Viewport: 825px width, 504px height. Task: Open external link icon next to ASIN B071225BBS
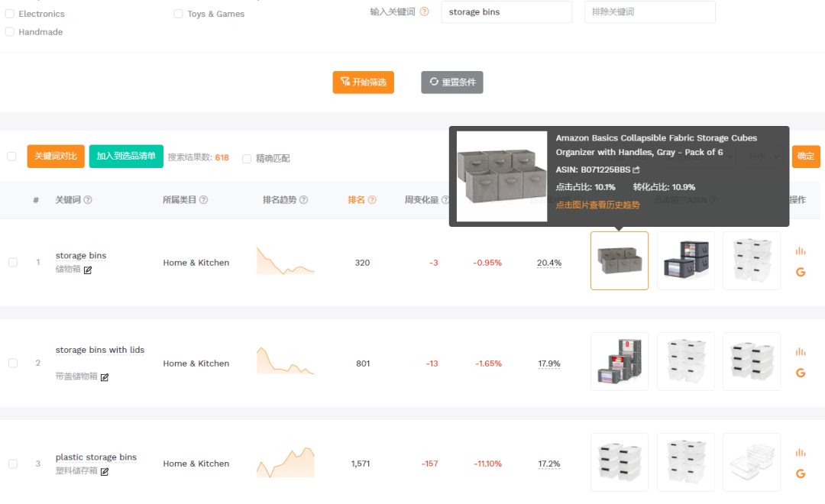click(636, 170)
